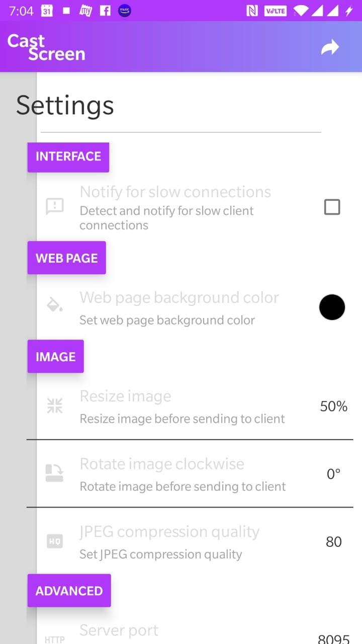This screenshot has width=362, height=644.
Task: Select the IMAGE section header
Action: tap(56, 357)
